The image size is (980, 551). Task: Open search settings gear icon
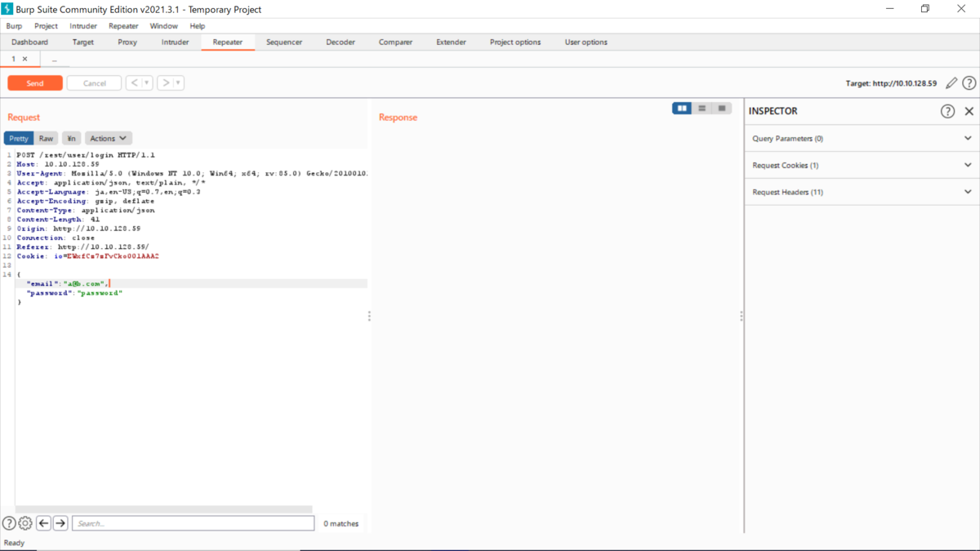coord(25,523)
